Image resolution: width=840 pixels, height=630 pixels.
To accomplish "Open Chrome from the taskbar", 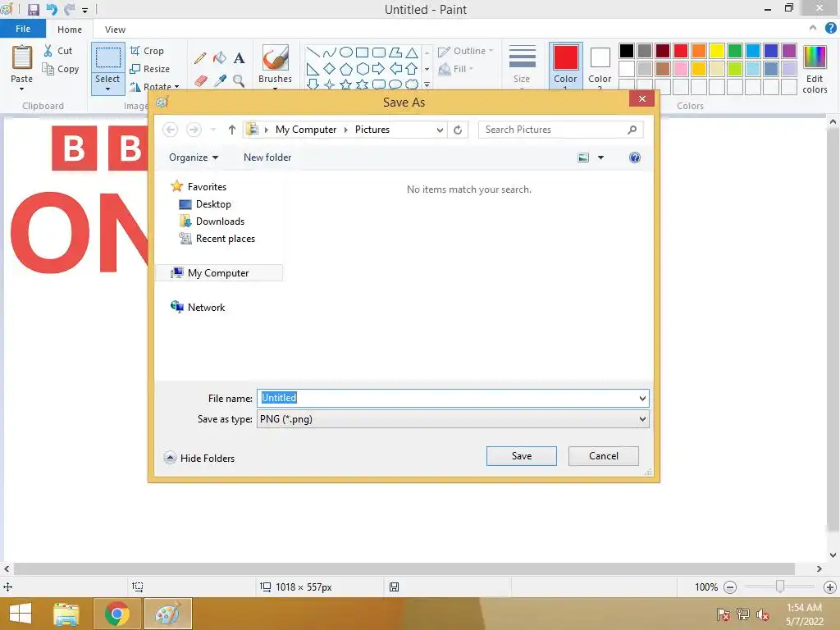I will point(116,614).
